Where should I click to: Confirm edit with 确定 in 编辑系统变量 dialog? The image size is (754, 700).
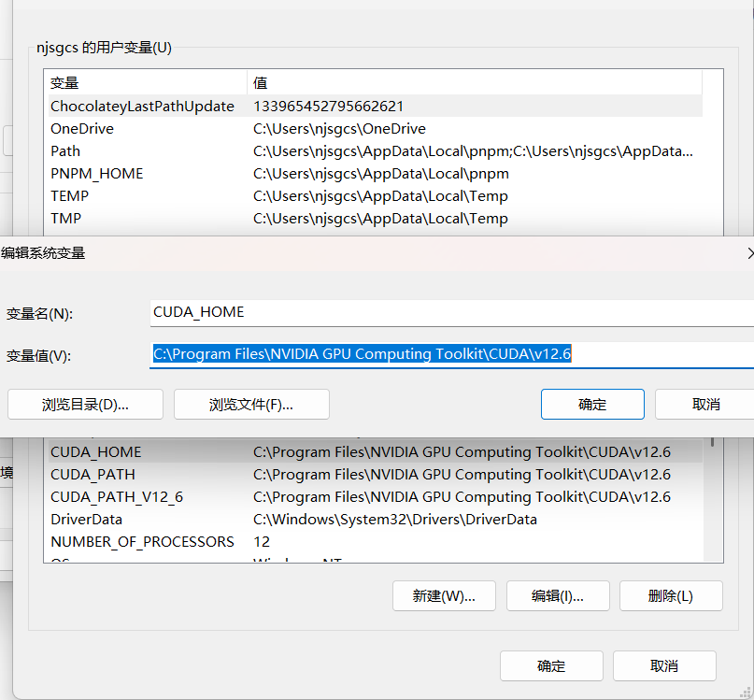pyautogui.click(x=592, y=405)
